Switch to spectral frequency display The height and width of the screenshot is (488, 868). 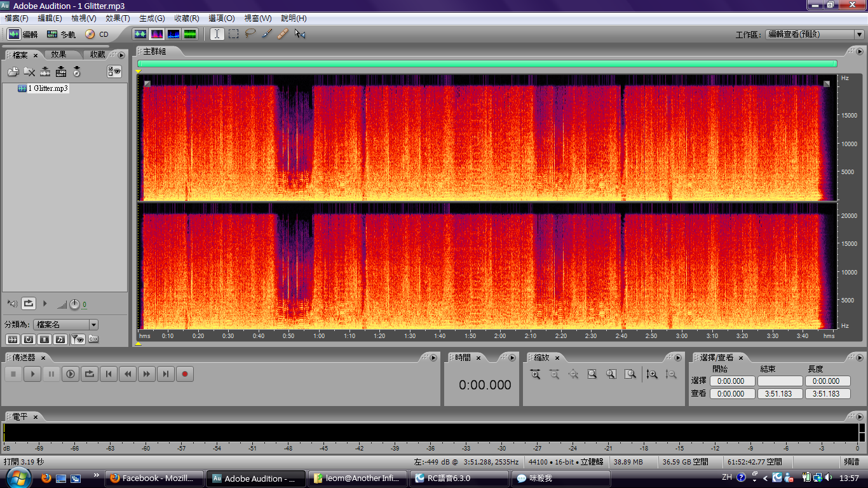tap(156, 34)
